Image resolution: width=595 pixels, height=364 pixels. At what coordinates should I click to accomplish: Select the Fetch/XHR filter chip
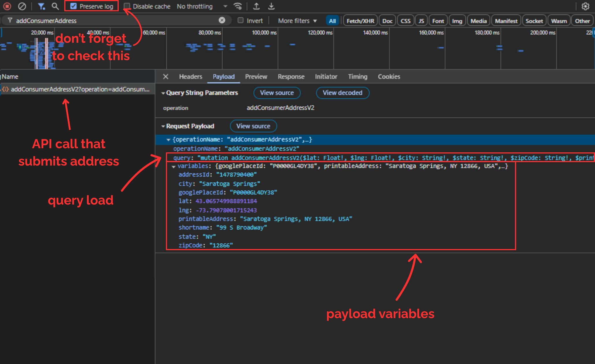360,21
